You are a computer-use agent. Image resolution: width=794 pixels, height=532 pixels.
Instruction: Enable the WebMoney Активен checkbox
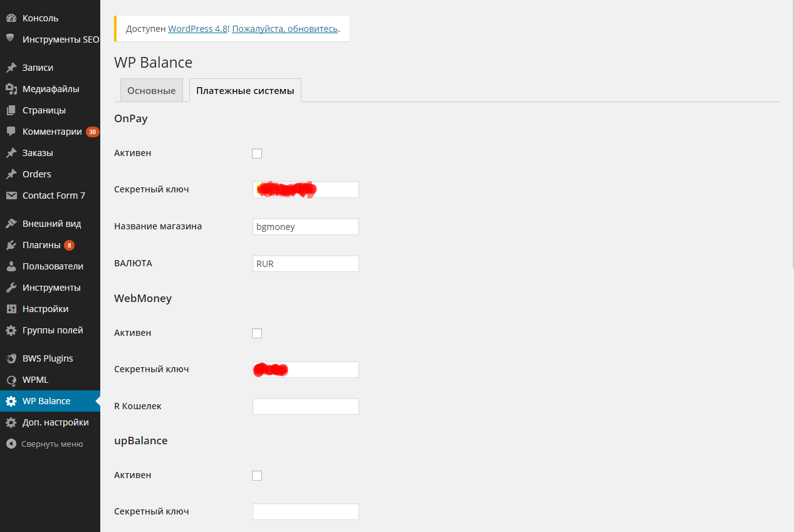point(257,333)
